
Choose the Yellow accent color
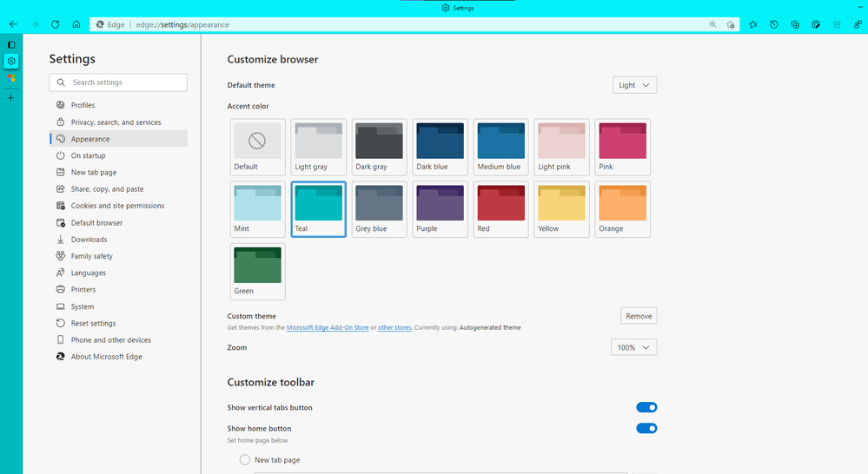click(561, 209)
